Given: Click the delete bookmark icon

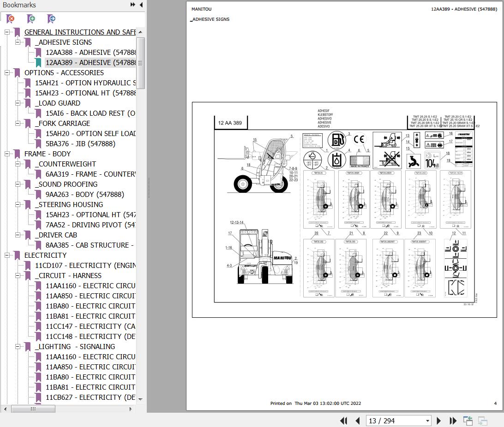Looking at the screenshot, I should coord(10,19).
